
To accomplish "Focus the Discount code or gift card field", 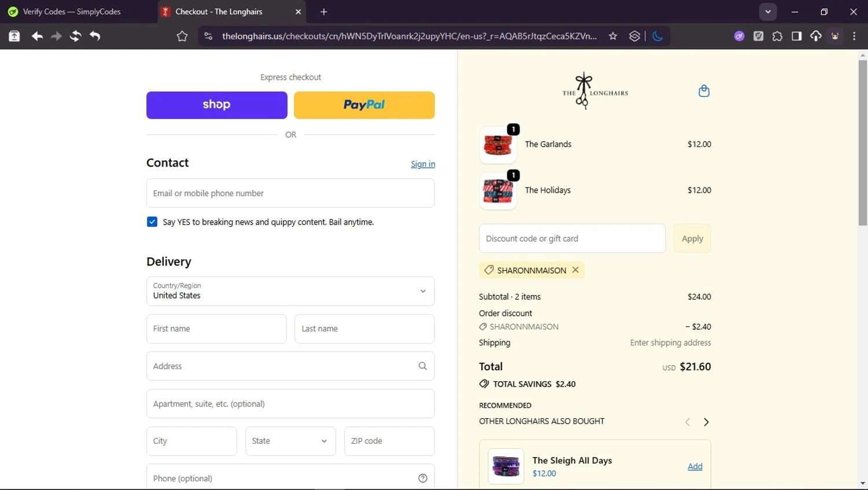I will [x=572, y=238].
